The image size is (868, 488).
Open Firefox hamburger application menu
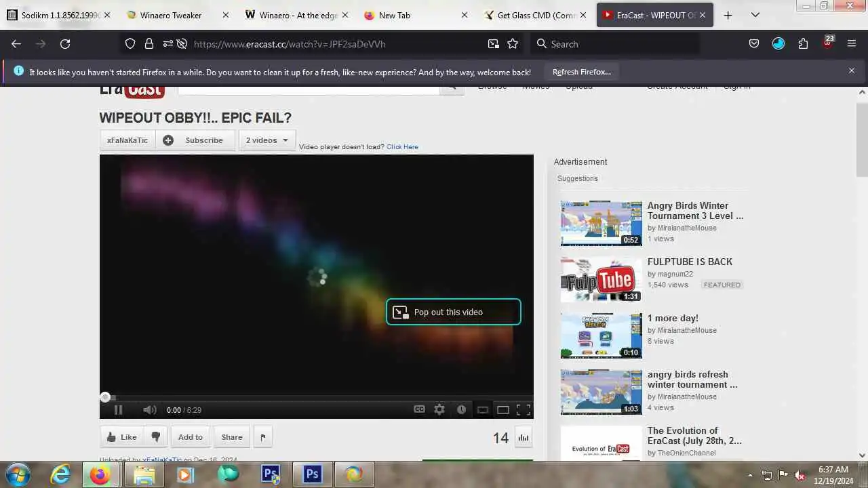point(852,44)
